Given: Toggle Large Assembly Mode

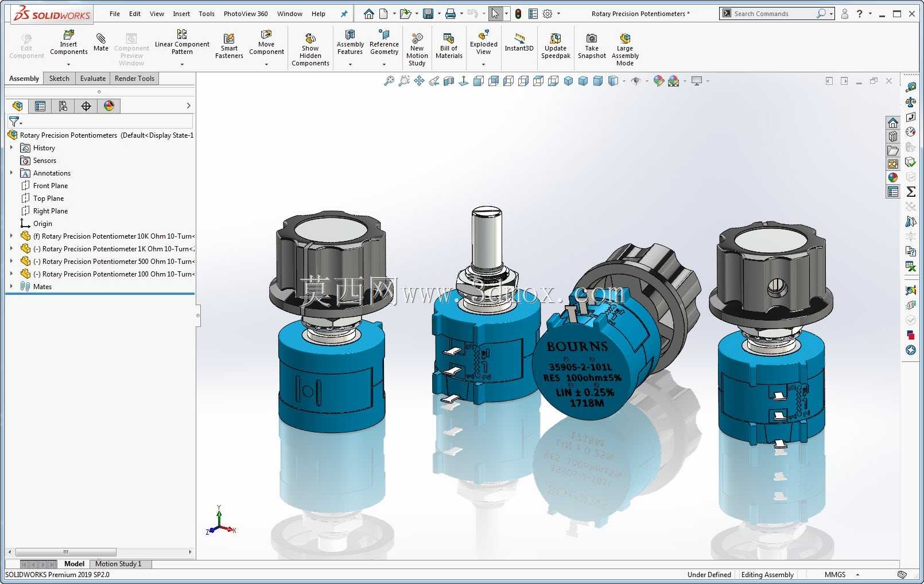Looking at the screenshot, I should pos(625,50).
